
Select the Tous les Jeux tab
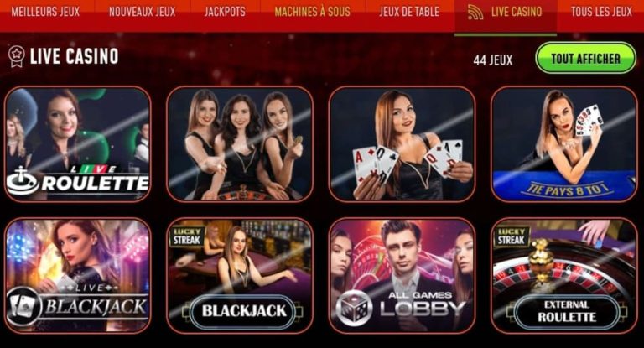click(x=601, y=12)
